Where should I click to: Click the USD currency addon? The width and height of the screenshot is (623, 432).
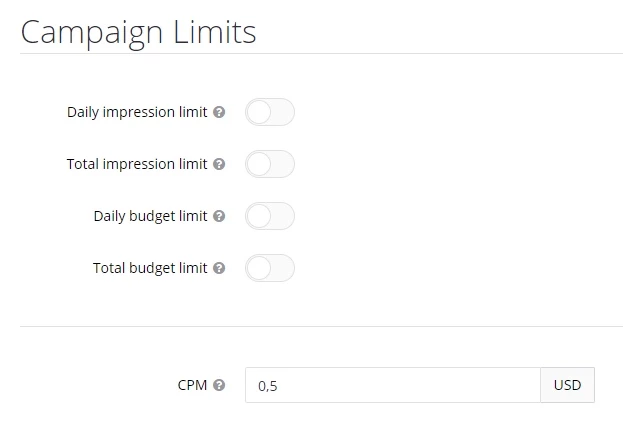pyautogui.click(x=567, y=385)
